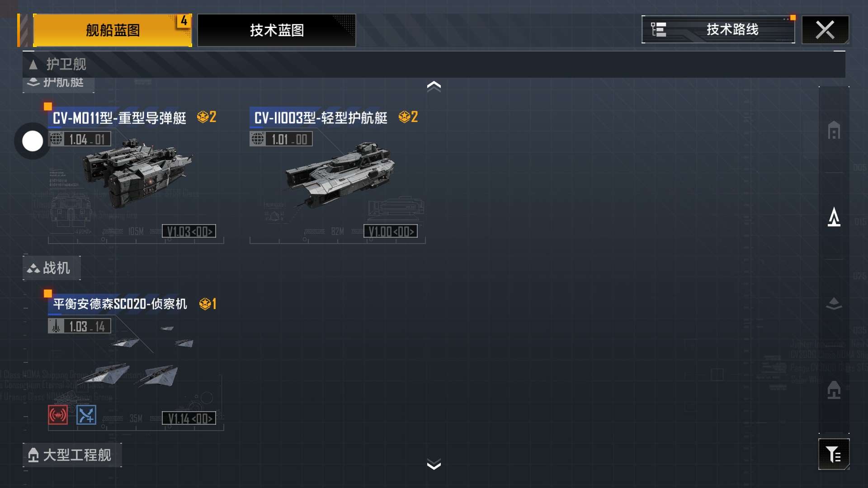Viewport: 868px width, 488px height.
Task: Click the blue crossed-tools module icon
Action: (86, 415)
